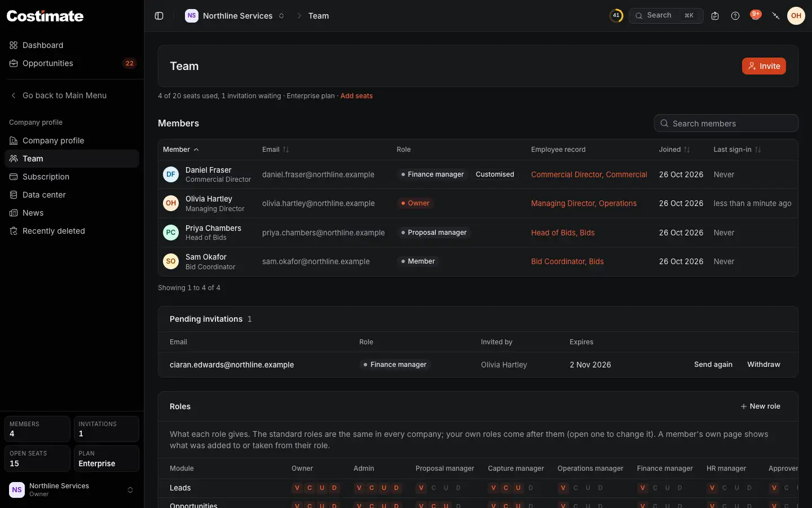Click Olivia Hartley's OH avatar in the members table

coord(171,203)
